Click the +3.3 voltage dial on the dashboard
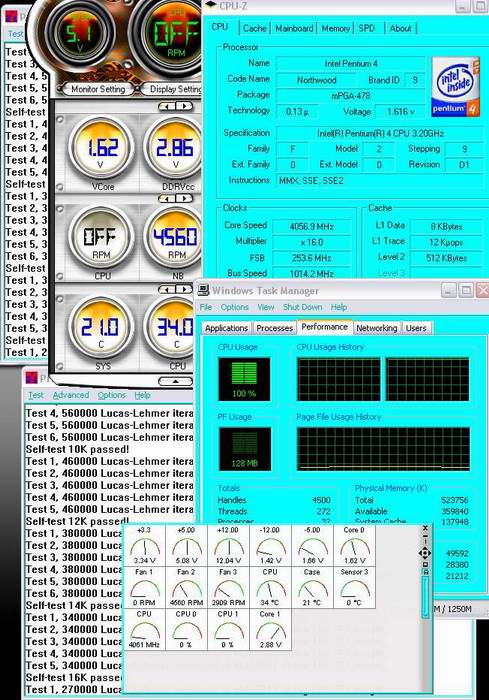The height and width of the screenshot is (700, 489). click(144, 546)
